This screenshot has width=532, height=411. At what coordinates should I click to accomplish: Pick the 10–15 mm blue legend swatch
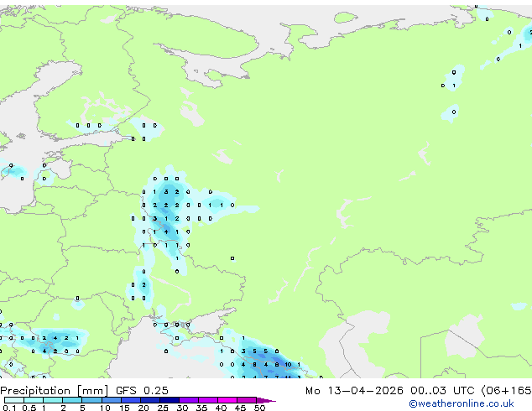112,400
